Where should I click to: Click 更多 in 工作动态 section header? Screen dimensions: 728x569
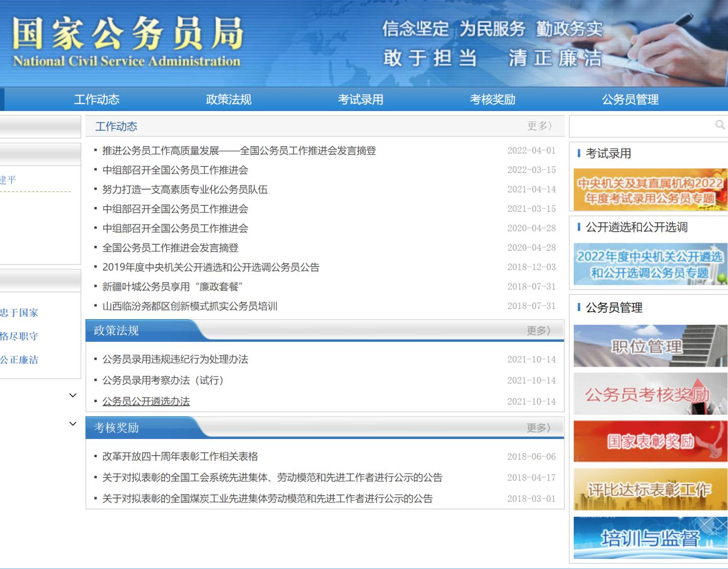pos(539,126)
